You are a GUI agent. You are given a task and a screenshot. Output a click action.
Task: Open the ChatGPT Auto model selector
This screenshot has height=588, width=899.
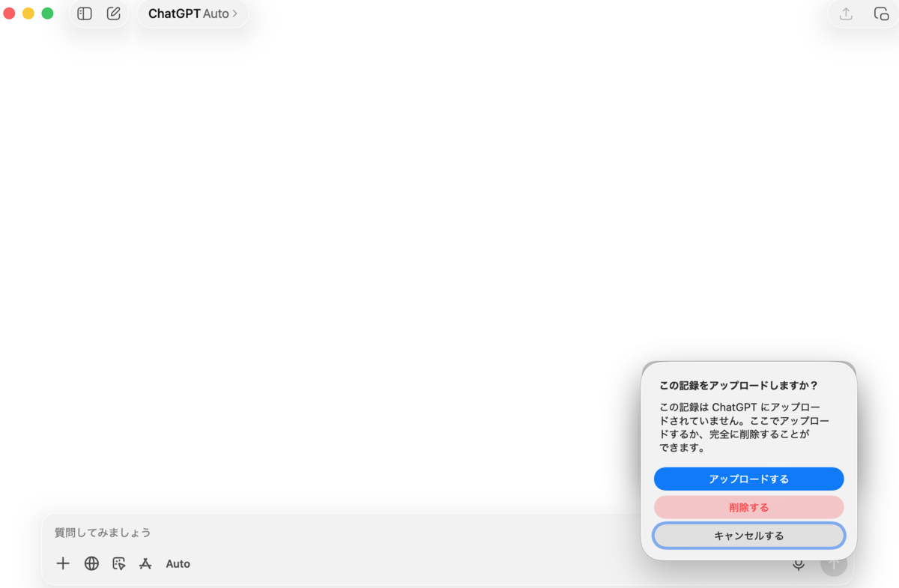[x=193, y=13]
